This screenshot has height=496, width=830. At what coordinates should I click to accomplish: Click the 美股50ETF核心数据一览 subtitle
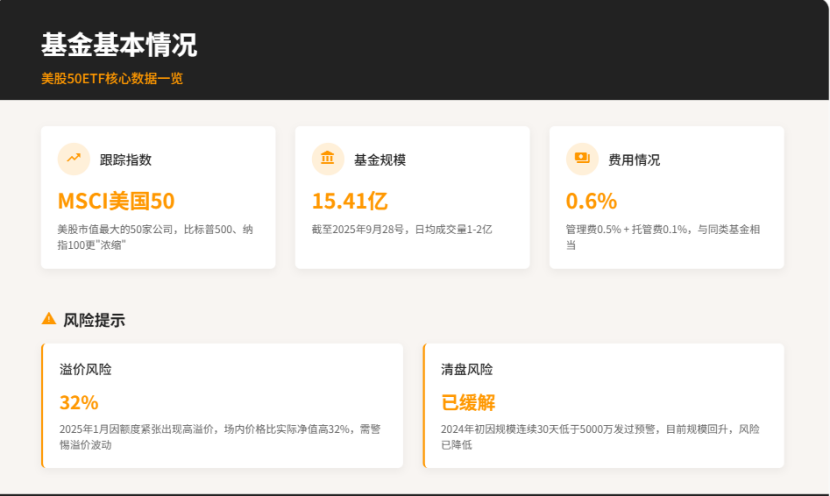point(112,78)
